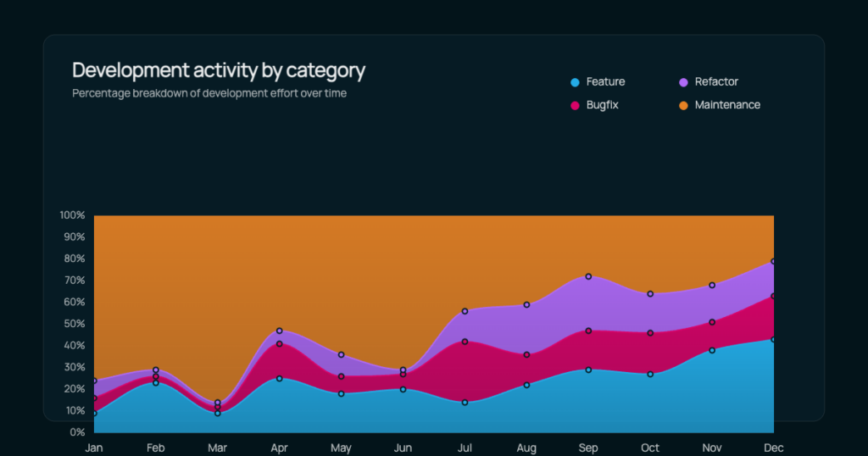
Task: Select the Bugfix data point for Sep
Action: (588, 331)
